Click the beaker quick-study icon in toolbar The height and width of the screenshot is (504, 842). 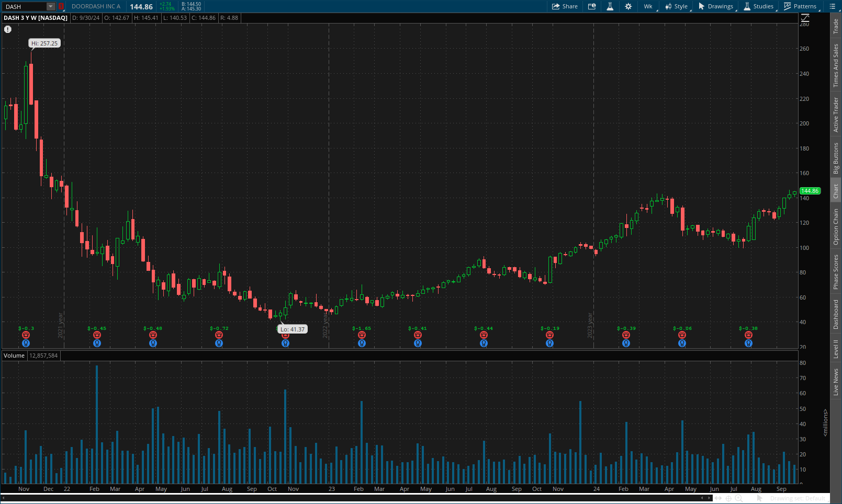coord(610,6)
